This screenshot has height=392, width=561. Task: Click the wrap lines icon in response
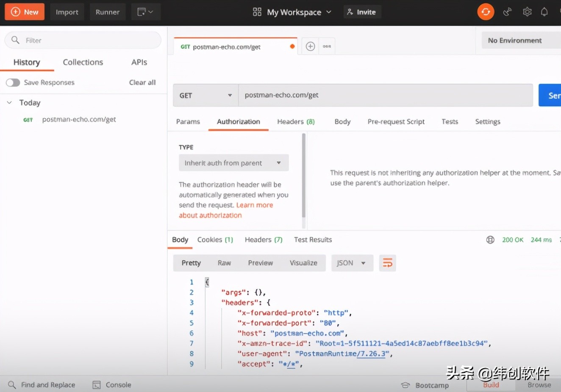387,263
